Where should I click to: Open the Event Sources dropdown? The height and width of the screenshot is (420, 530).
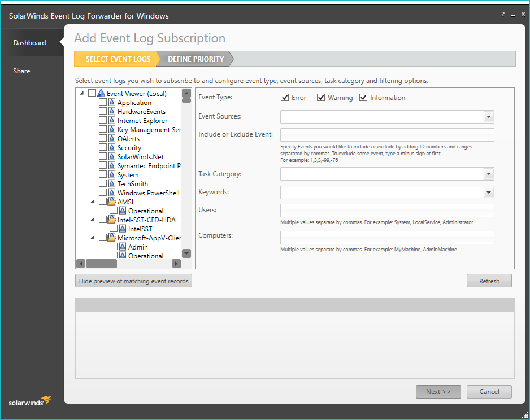click(x=488, y=117)
